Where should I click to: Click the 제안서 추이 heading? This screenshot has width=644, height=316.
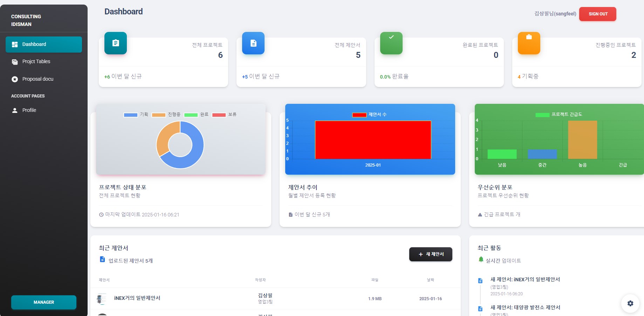coord(303,187)
